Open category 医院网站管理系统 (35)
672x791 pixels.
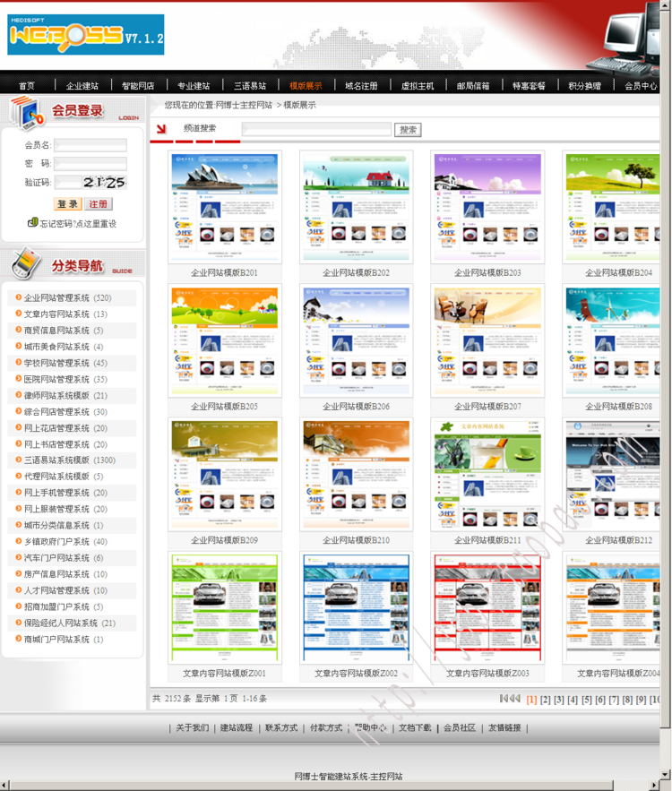65,379
